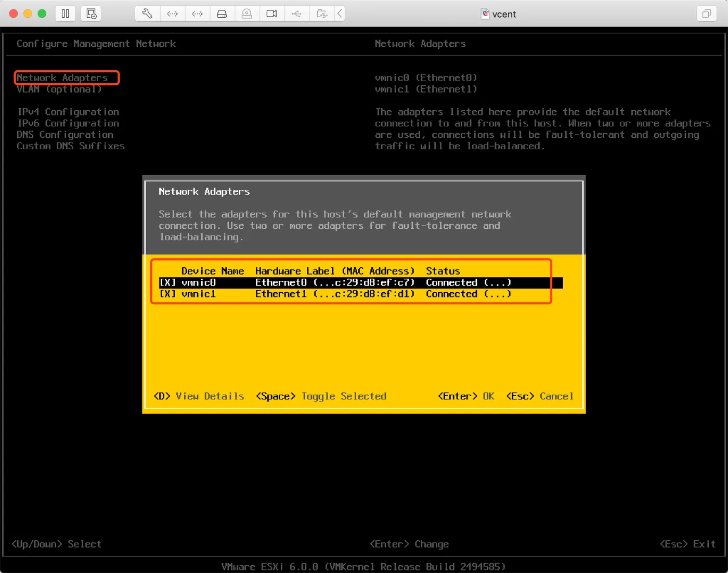Confirm with <Enter> OK
728x573 pixels.
[466, 396]
